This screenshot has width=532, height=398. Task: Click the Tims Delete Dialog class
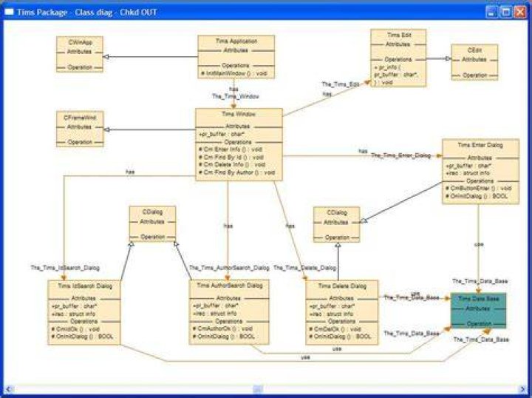coord(341,312)
